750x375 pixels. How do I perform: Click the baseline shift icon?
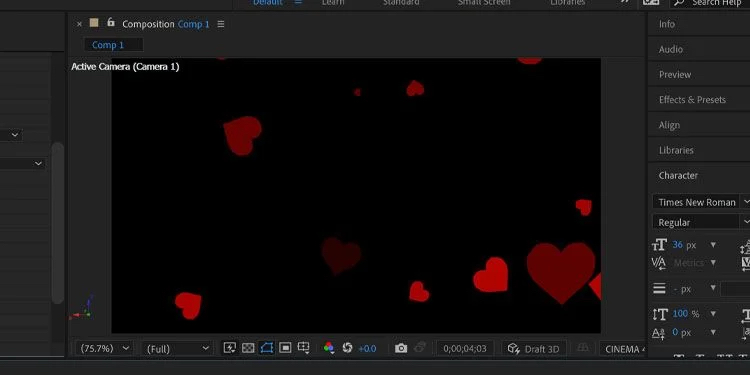click(x=659, y=332)
